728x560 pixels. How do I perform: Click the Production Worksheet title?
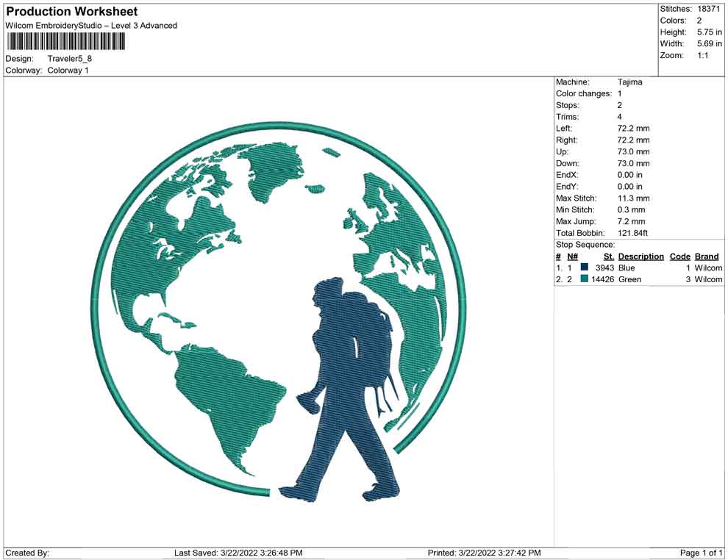tap(71, 12)
